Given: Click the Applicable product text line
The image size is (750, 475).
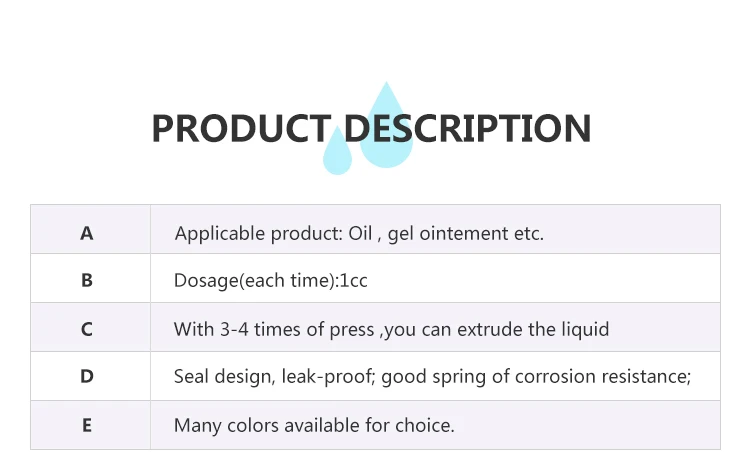Looking at the screenshot, I should click(x=359, y=234).
